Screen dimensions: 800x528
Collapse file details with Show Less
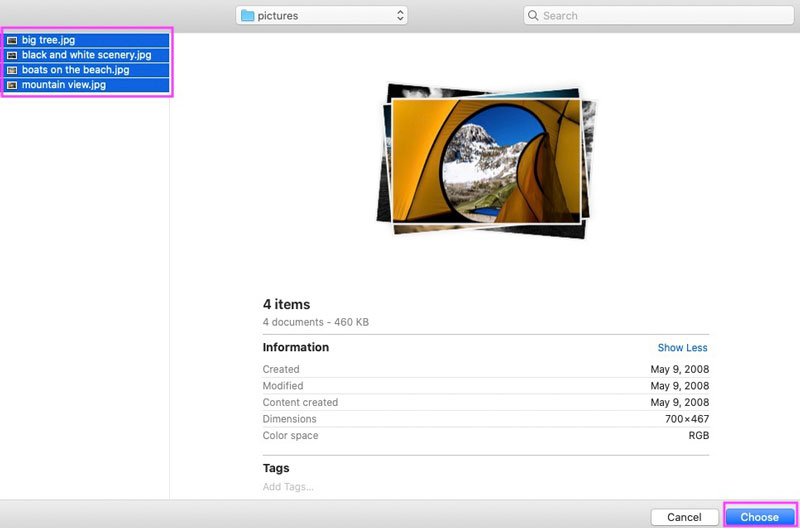(682, 348)
